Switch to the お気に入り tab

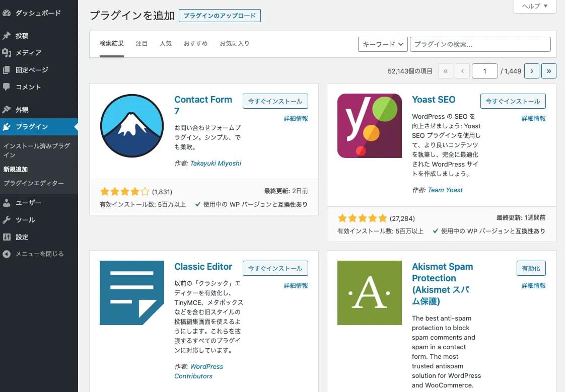tap(235, 44)
